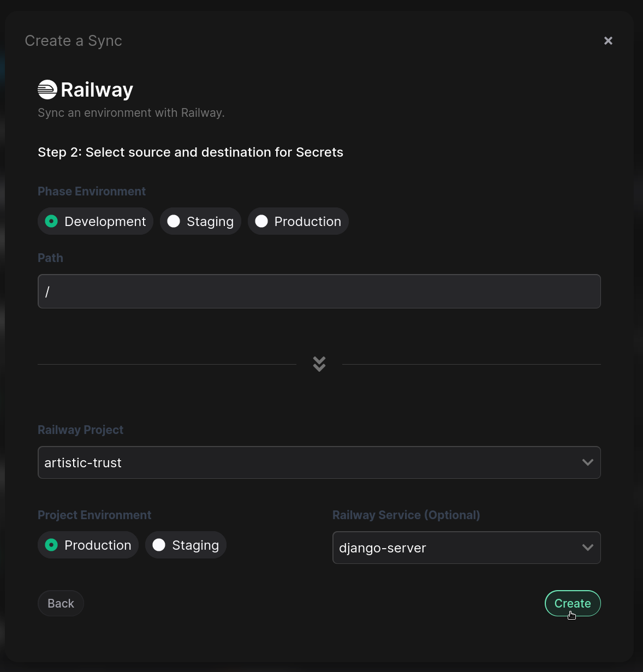
Task: Switch Project Environment to Staging
Action: [186, 545]
